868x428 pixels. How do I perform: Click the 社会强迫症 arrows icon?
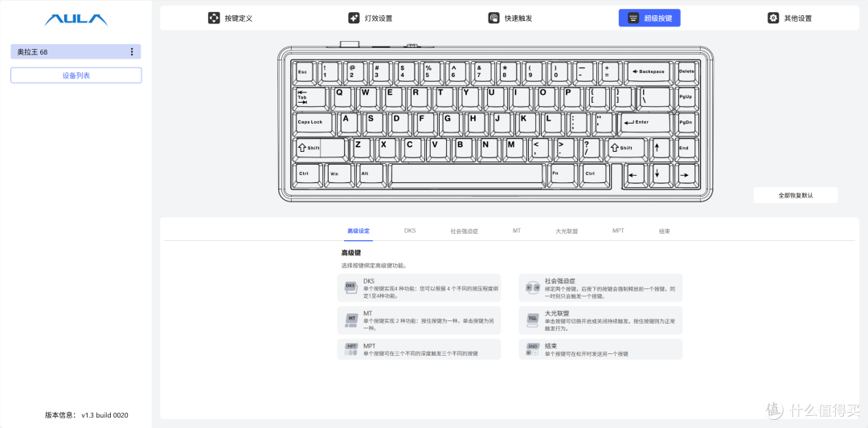click(x=532, y=287)
